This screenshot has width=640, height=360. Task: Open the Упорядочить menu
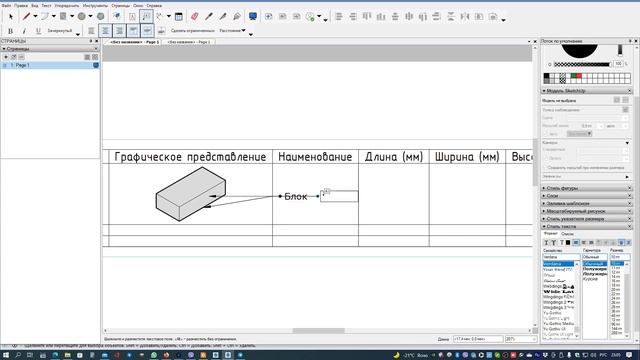[67, 6]
